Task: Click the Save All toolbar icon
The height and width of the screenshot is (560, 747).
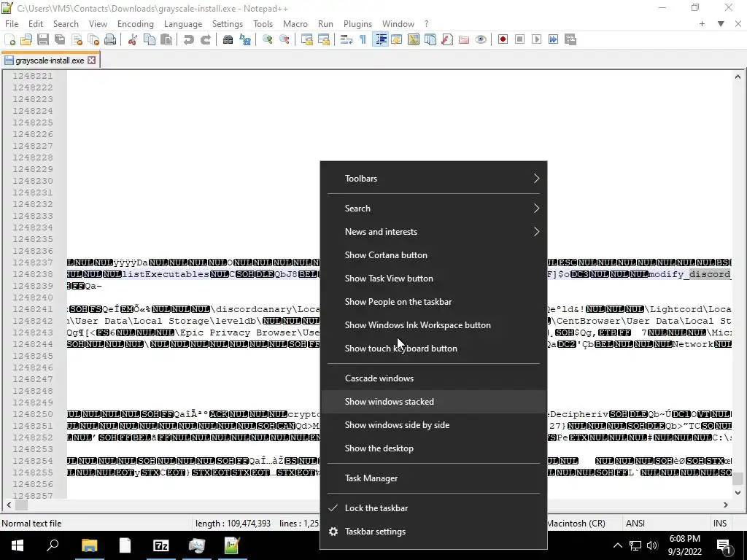Action: pyautogui.click(x=60, y=39)
